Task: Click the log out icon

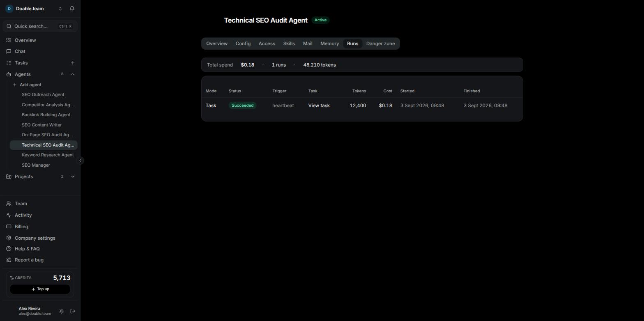Action: (73, 311)
